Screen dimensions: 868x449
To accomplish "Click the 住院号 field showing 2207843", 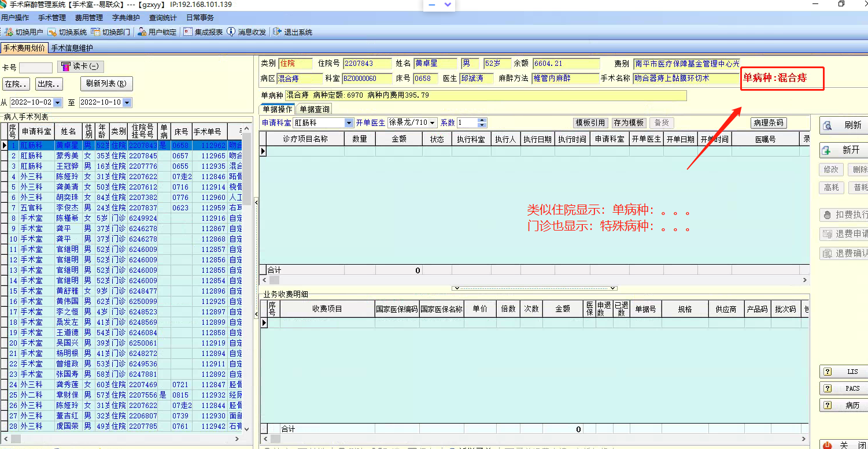I will pos(367,64).
